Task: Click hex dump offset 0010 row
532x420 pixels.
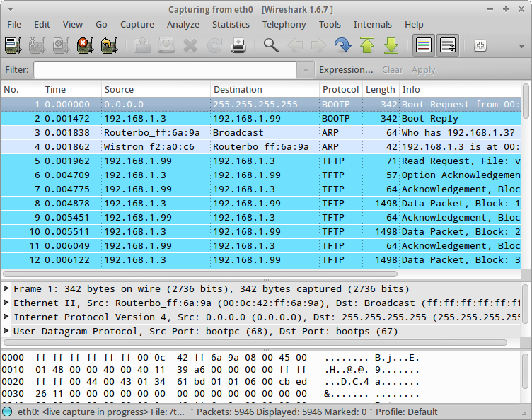Action: pos(210,370)
